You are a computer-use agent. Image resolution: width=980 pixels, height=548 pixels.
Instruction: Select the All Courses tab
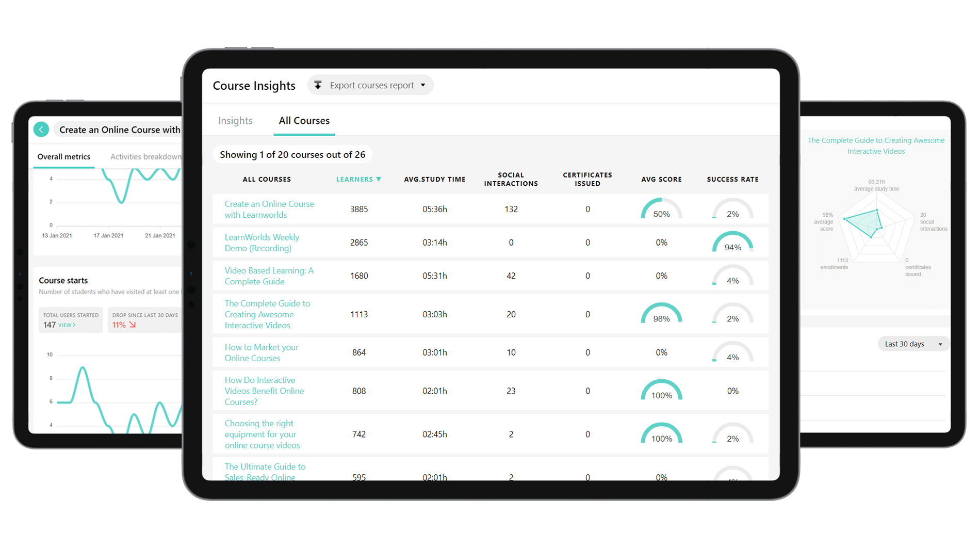pos(304,120)
